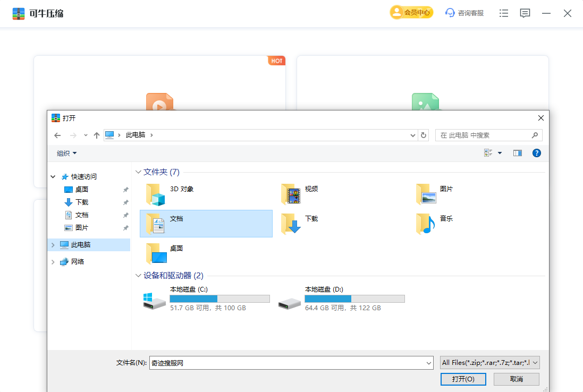Select 本地磁盘 (D:) drive

341,299
